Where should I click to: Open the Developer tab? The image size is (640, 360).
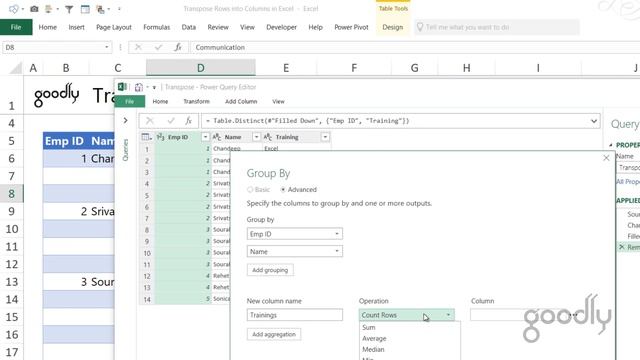[x=281, y=27]
